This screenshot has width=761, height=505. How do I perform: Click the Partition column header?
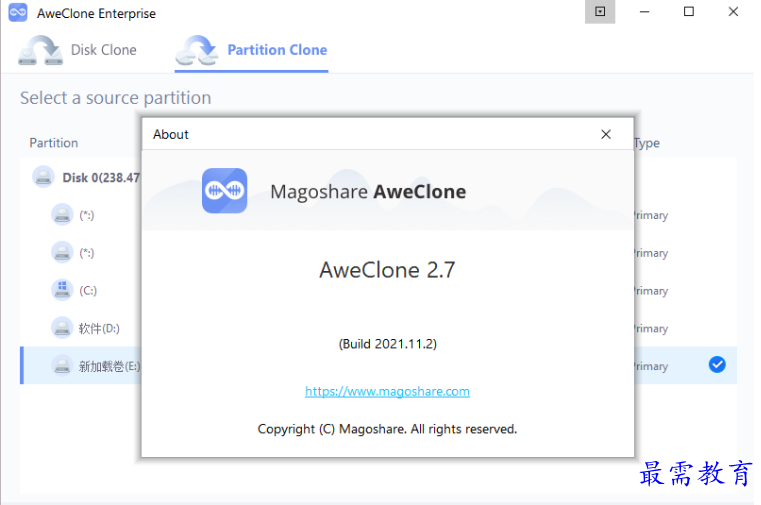point(54,144)
